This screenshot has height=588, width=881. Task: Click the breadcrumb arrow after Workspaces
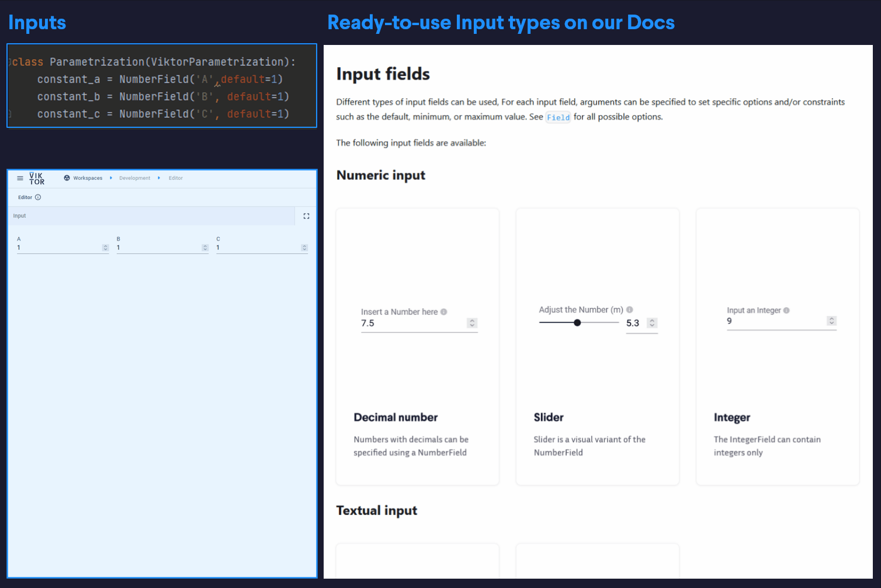111,178
